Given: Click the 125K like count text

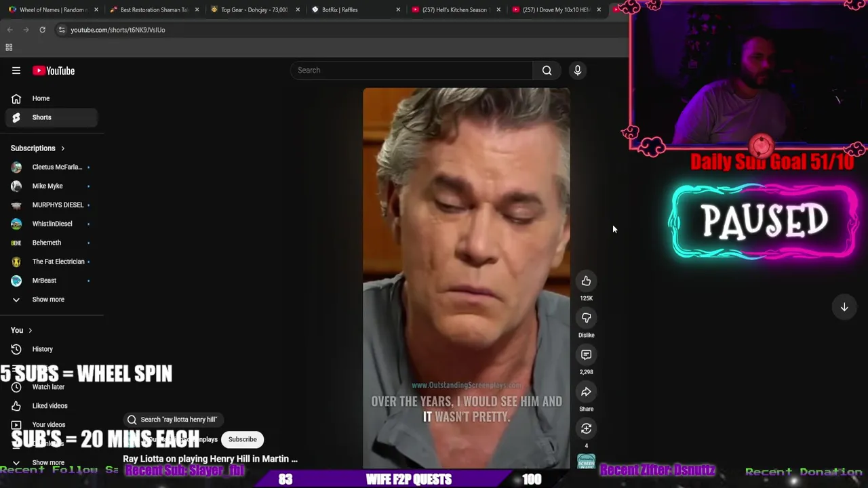Looking at the screenshot, I should click(x=586, y=298).
